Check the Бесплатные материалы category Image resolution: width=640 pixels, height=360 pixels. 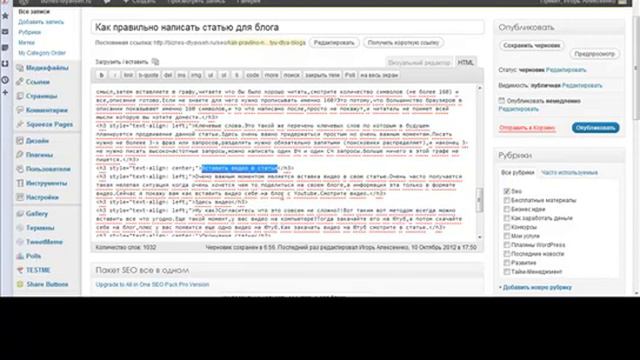coord(507,200)
